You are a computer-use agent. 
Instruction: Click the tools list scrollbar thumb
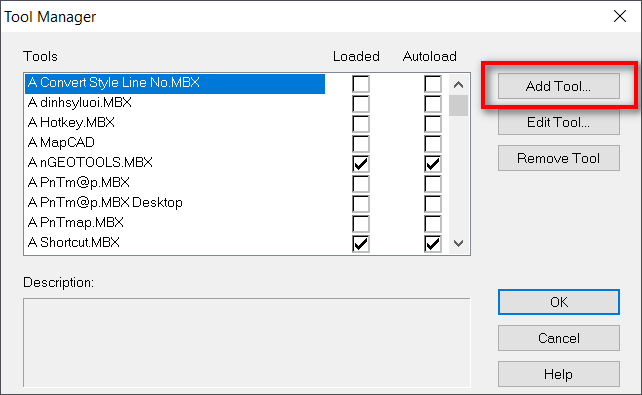[459, 106]
